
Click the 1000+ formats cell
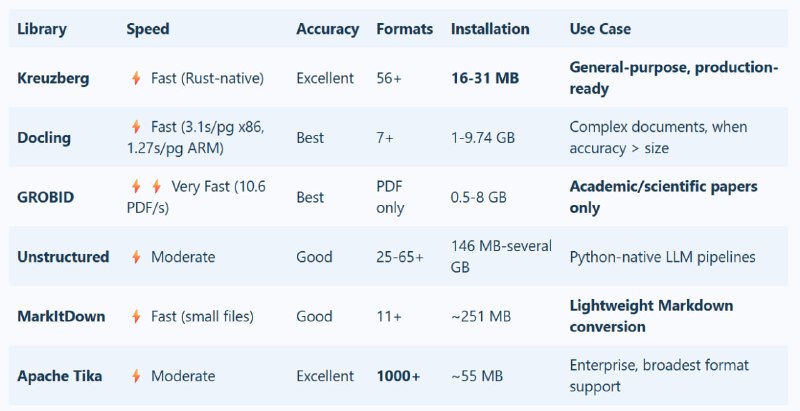pyautogui.click(x=398, y=376)
